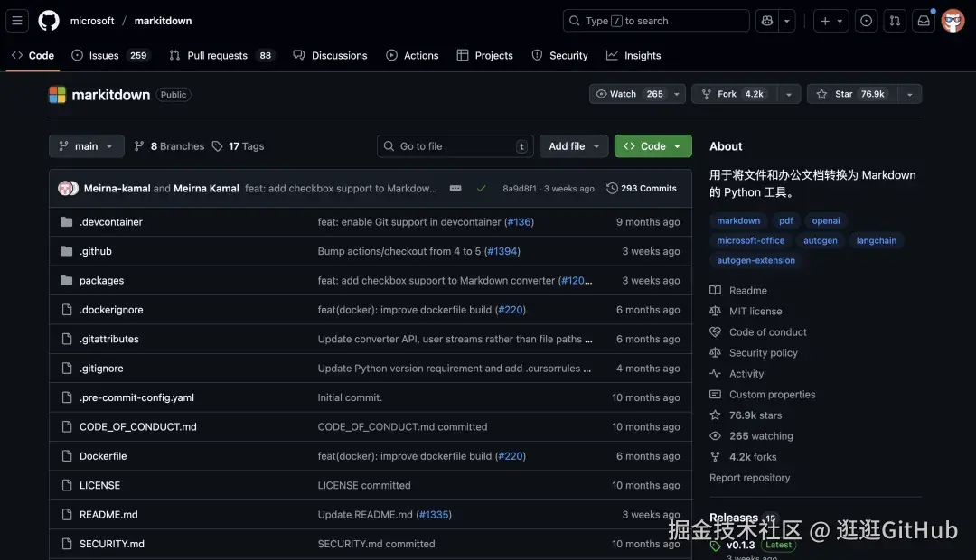Open the Copilot dropdown arrow in header
Image resolution: width=976 pixels, height=560 pixels.
[x=787, y=21]
